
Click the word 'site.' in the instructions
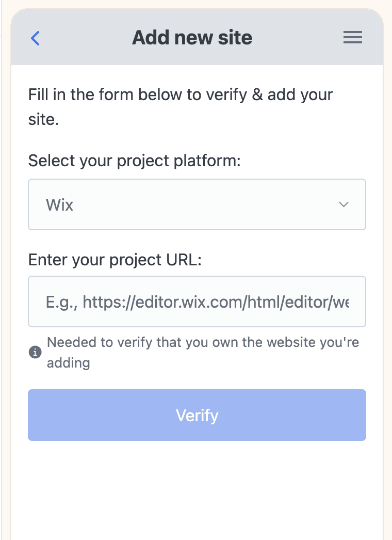point(43,120)
